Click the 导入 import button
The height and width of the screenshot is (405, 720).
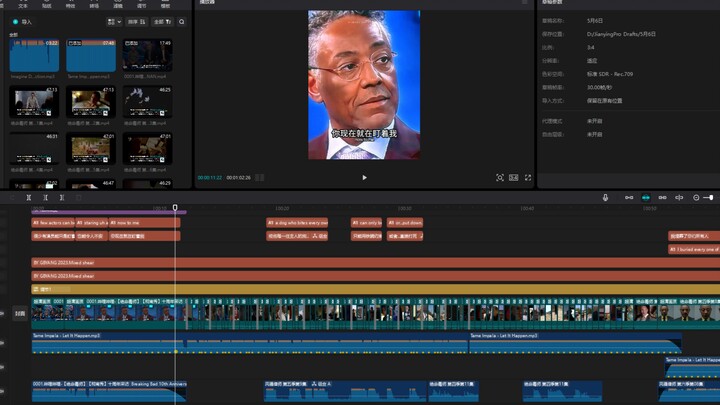tap(22, 22)
